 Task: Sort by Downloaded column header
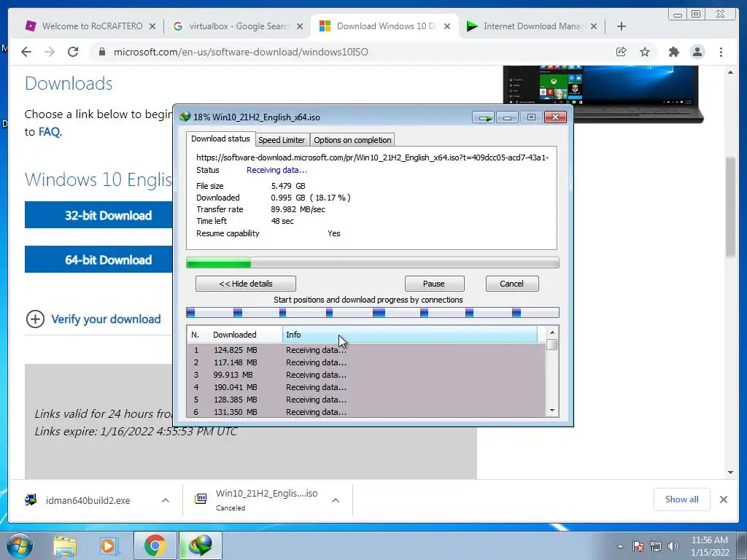pos(245,335)
